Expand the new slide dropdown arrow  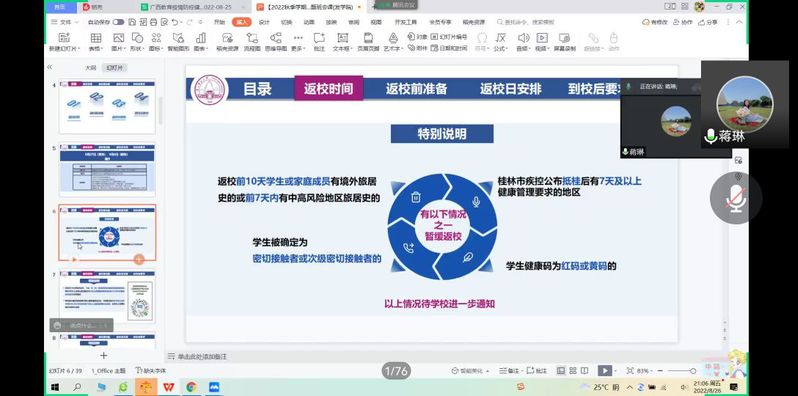[x=78, y=49]
